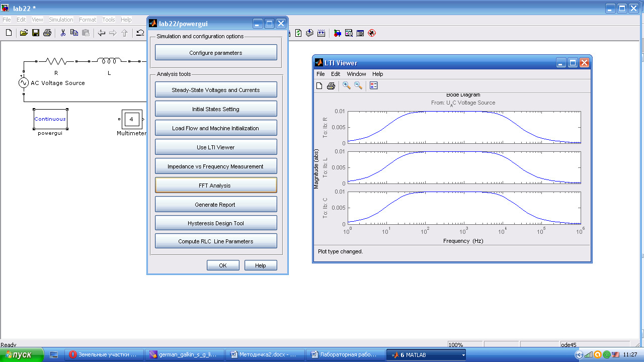The height and width of the screenshot is (362, 644).
Task: Click Impedance vs Frequency Measurement button
Action: tap(216, 166)
